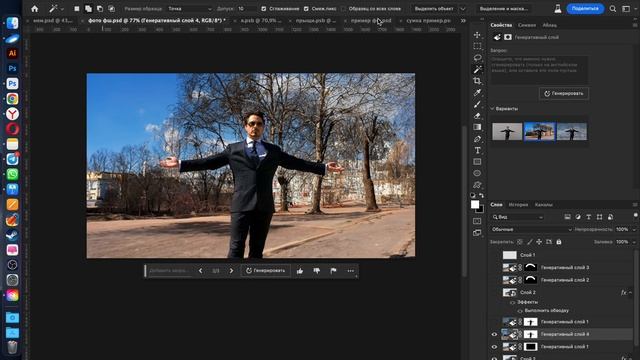Collapse Слой 2 effects fx arrow

coord(630,293)
